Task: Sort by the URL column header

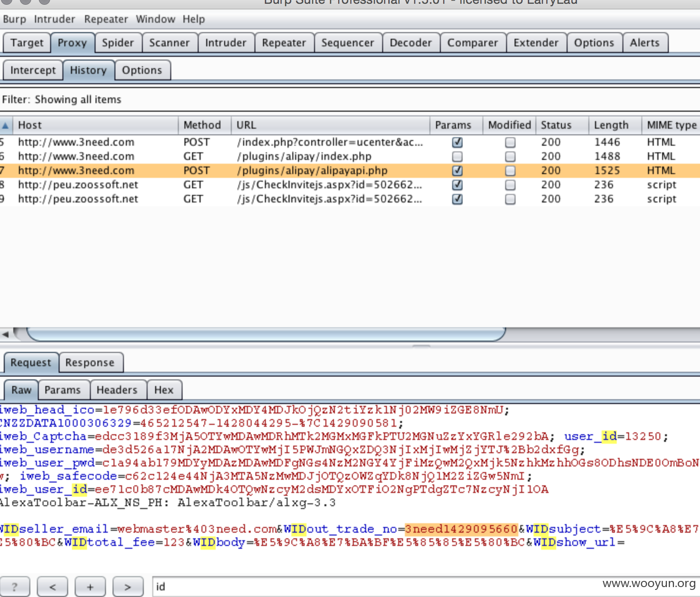Action: (330, 125)
